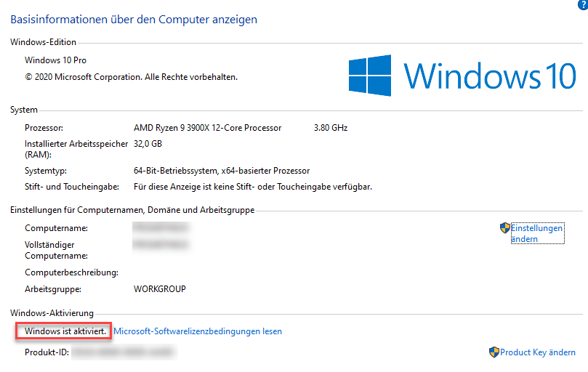The image size is (588, 372).
Task: Click the shield icon beside Einstellungen ändern
Action: click(505, 227)
